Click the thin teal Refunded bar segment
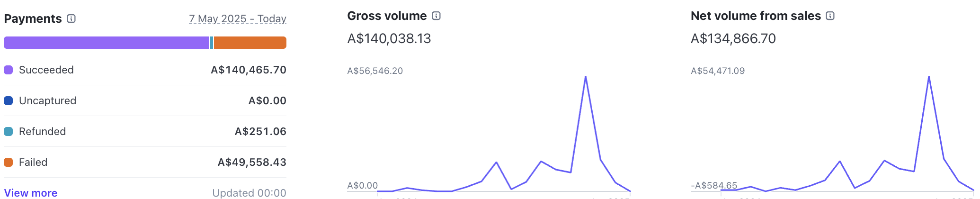This screenshot has width=980, height=199. (x=212, y=43)
